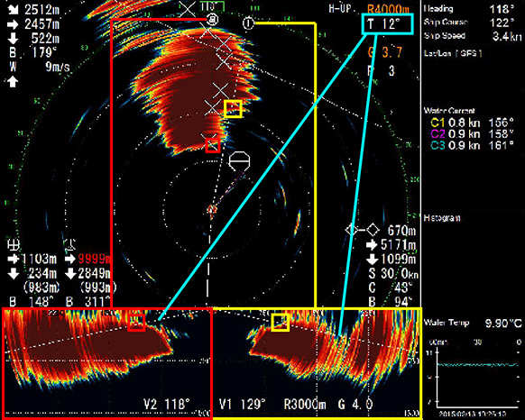Click the red square marker on main sonar echo
Viewport: 525px width, 420px height.
(213, 146)
